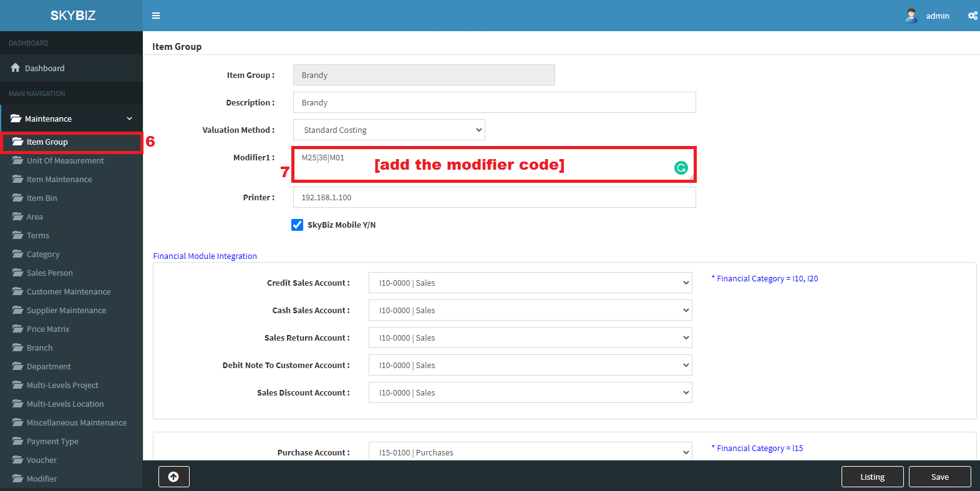Click the scroll-to-top arrow button
Screen dimensions: 980x491
coord(173,477)
